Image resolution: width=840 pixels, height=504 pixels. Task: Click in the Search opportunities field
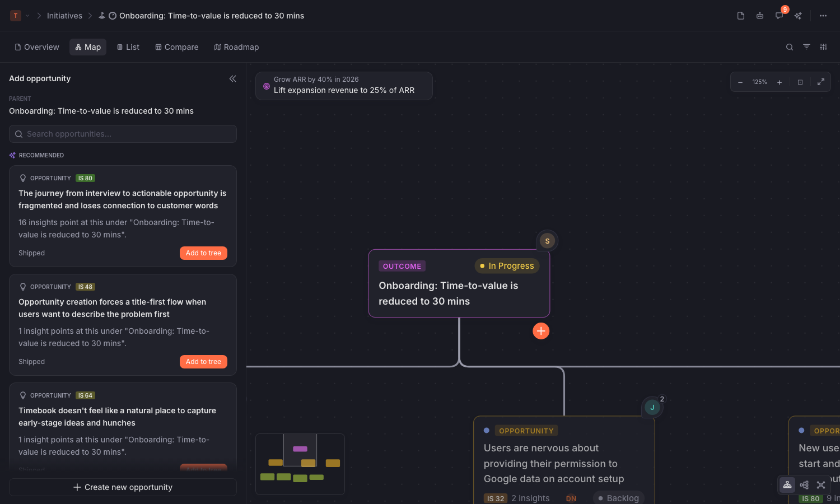coord(123,134)
